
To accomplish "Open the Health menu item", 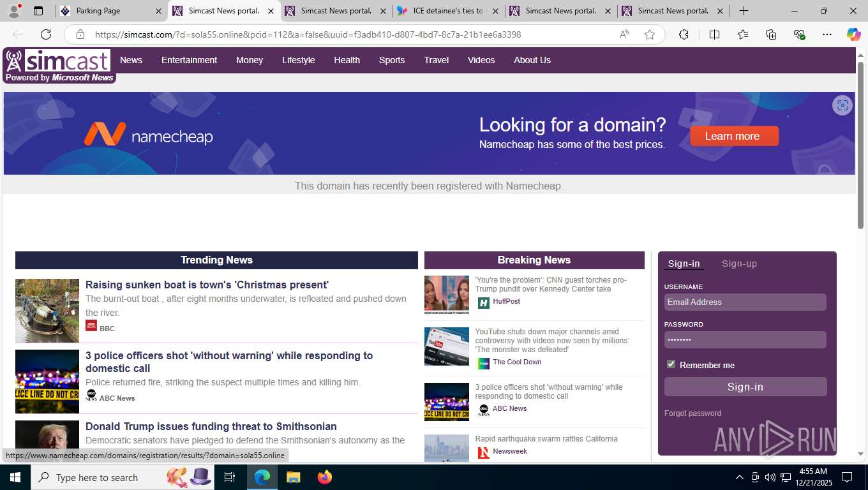I will (x=347, y=60).
